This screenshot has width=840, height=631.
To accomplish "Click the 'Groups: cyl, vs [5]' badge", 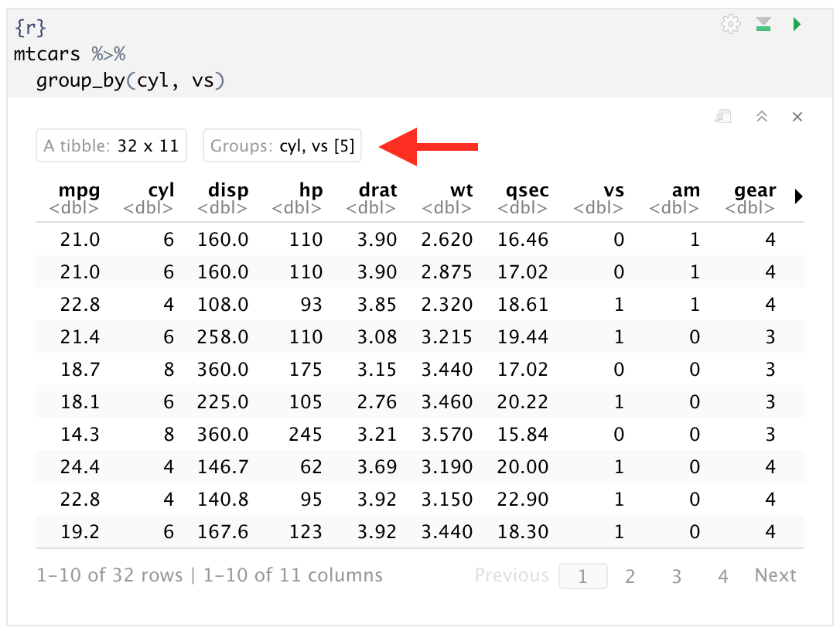I will click(282, 145).
